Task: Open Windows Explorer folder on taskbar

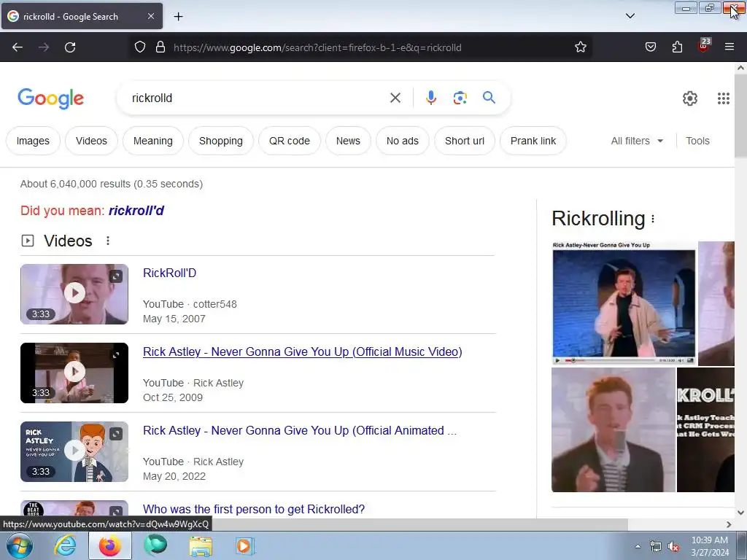Action: (x=201, y=546)
